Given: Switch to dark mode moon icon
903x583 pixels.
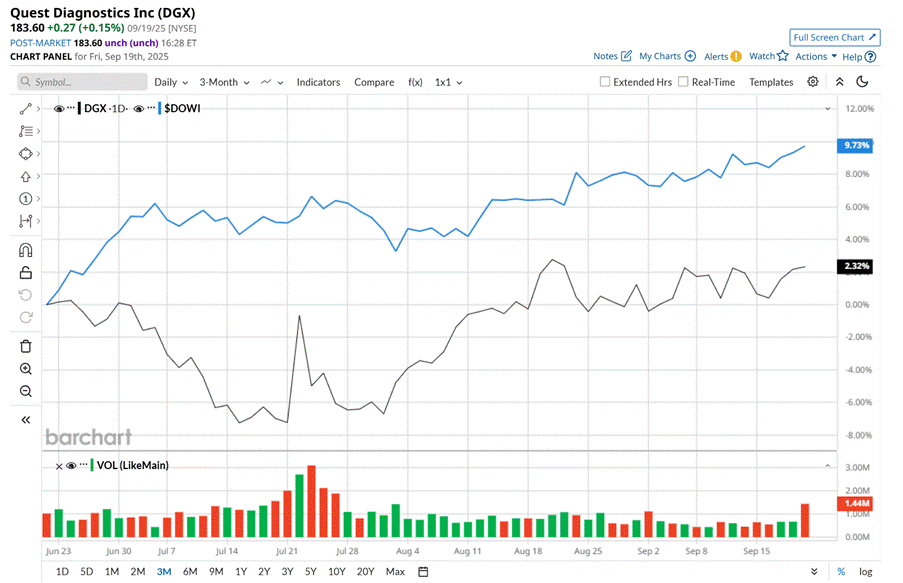Looking at the screenshot, I should (862, 82).
